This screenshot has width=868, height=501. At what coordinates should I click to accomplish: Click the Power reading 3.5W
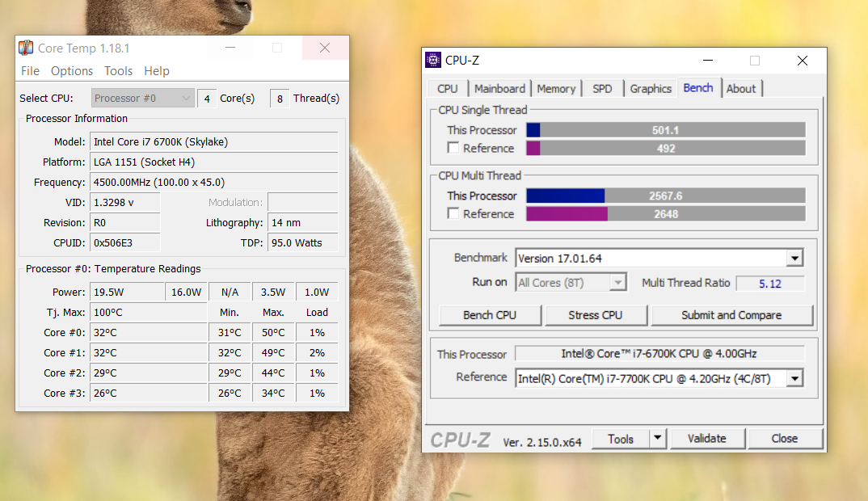tap(273, 292)
